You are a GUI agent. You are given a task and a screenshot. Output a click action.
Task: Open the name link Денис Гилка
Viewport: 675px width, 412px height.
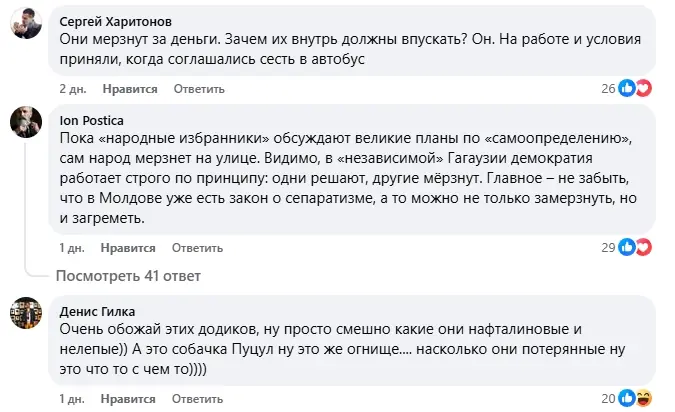tap(97, 311)
